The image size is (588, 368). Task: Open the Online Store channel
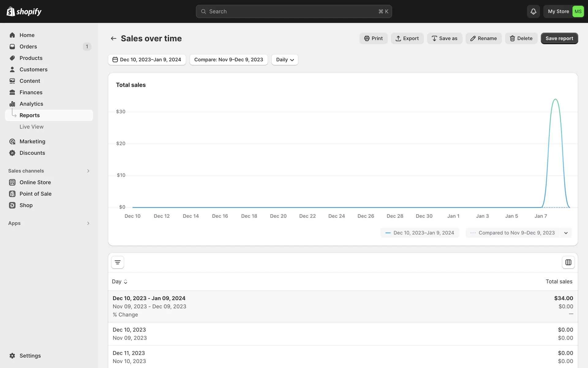[x=35, y=182]
